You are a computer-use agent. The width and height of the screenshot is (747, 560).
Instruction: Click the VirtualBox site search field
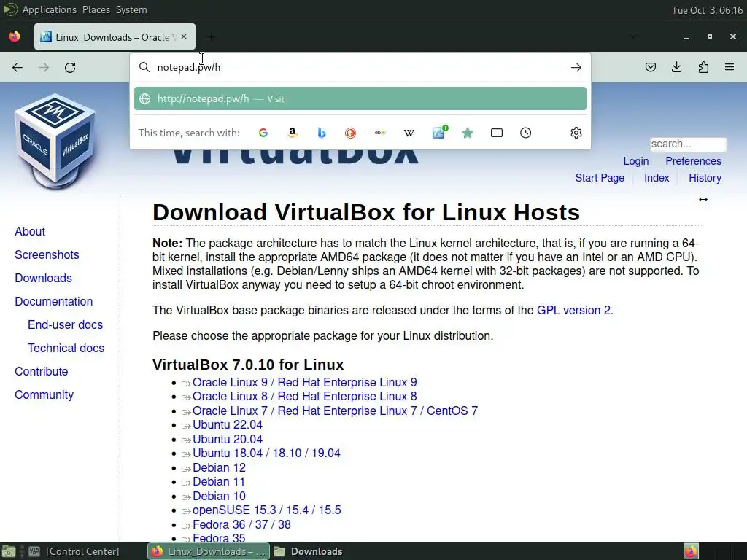pyautogui.click(x=689, y=144)
